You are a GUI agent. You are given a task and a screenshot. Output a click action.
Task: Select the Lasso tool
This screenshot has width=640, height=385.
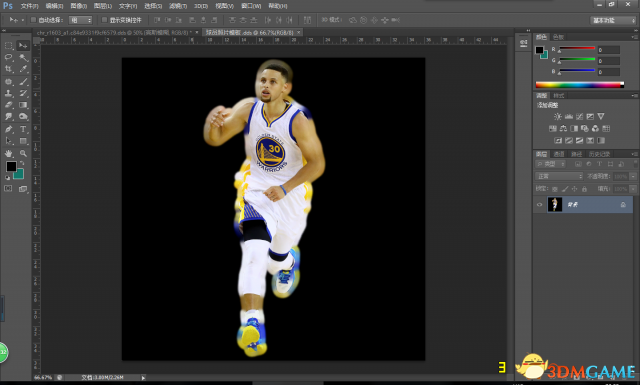[9, 57]
